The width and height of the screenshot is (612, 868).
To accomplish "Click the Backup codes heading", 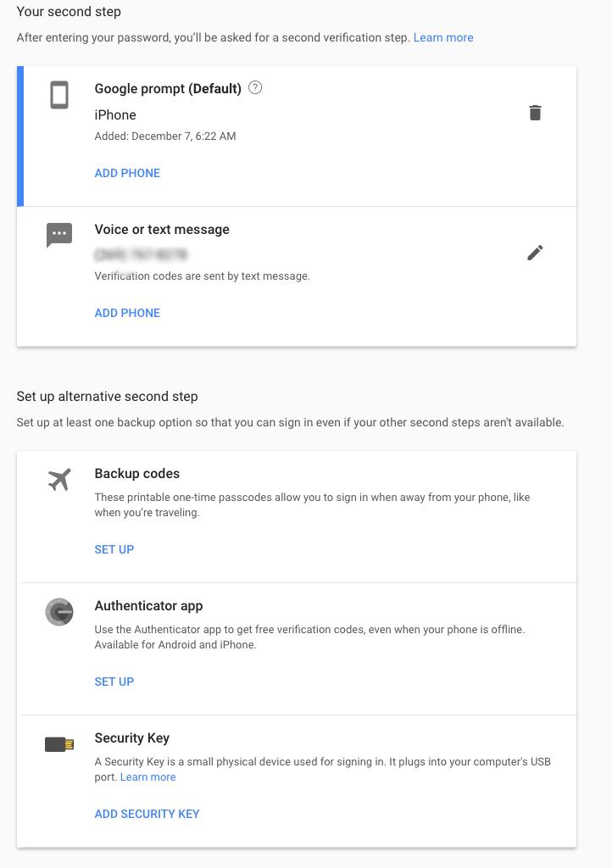I will point(137,474).
